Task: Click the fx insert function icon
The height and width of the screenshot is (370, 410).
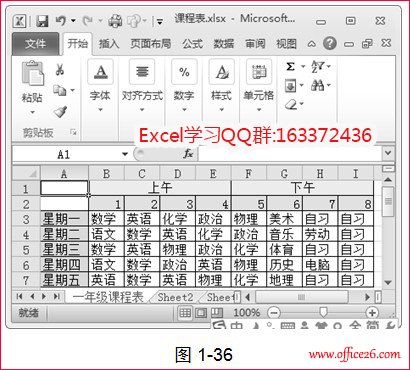Action: (188, 154)
